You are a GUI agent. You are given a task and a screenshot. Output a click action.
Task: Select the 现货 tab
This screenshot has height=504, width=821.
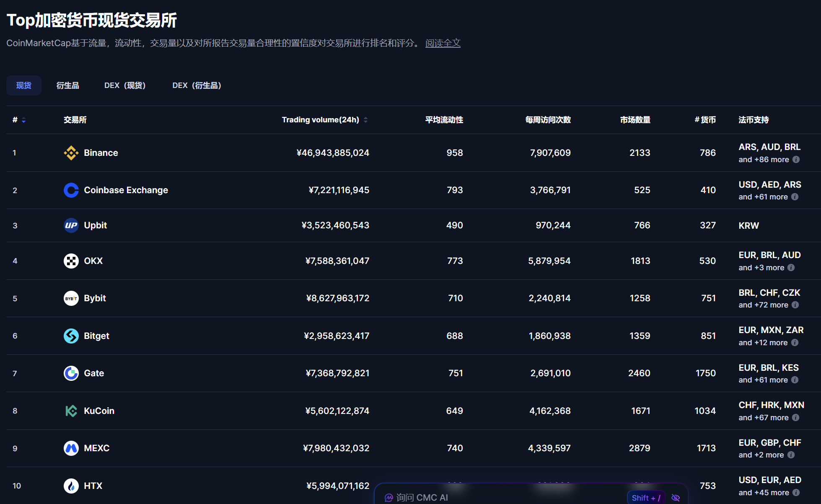[x=24, y=85]
